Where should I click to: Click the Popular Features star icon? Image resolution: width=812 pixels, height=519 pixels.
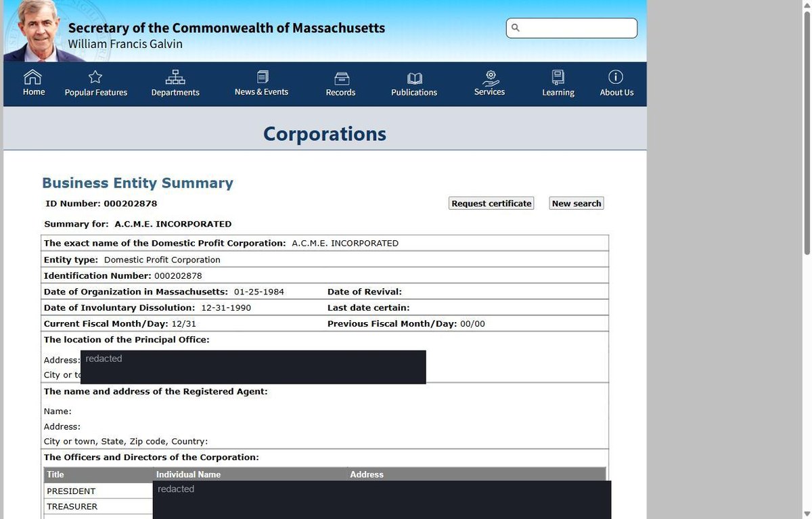[x=95, y=77]
